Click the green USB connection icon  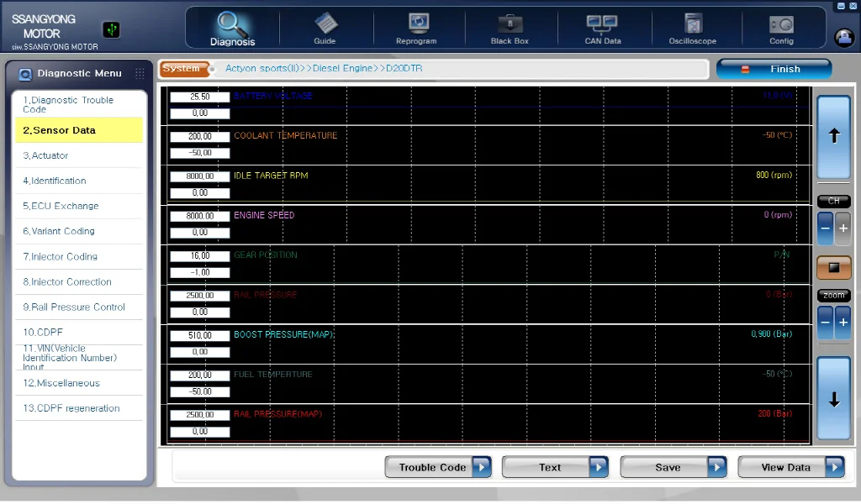pos(112,29)
